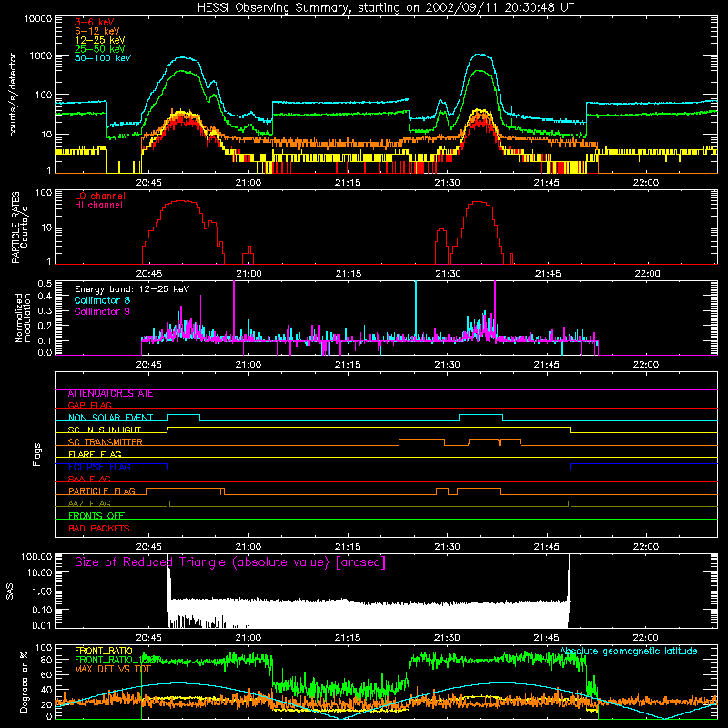The height and width of the screenshot is (728, 728).
Task: Click the yellow FRONT_RATIO legend label
Action: click(104, 651)
